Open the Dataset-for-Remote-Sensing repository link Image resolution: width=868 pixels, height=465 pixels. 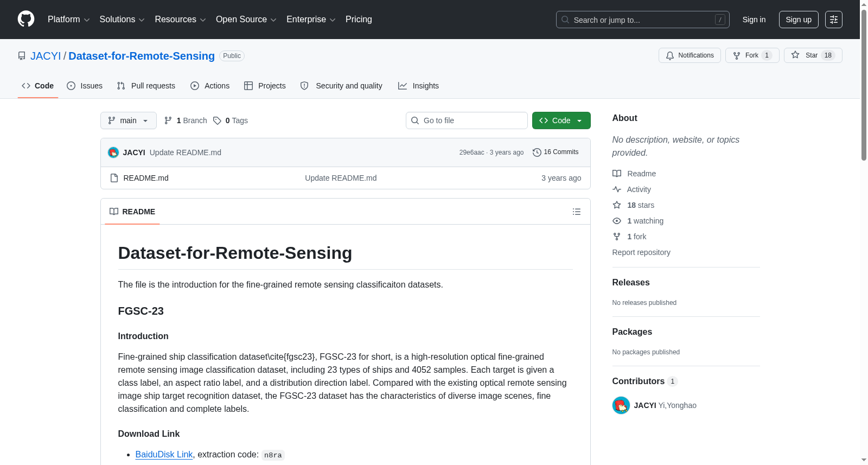click(x=142, y=56)
